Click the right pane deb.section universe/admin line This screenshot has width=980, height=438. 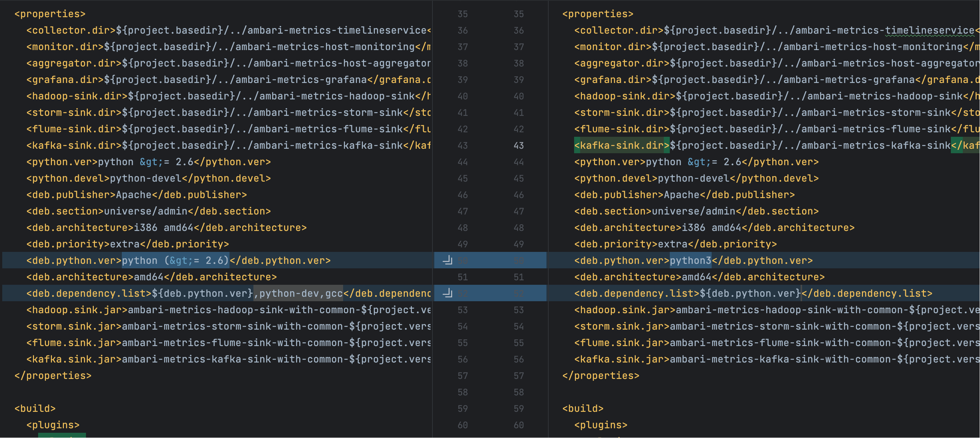tap(696, 211)
